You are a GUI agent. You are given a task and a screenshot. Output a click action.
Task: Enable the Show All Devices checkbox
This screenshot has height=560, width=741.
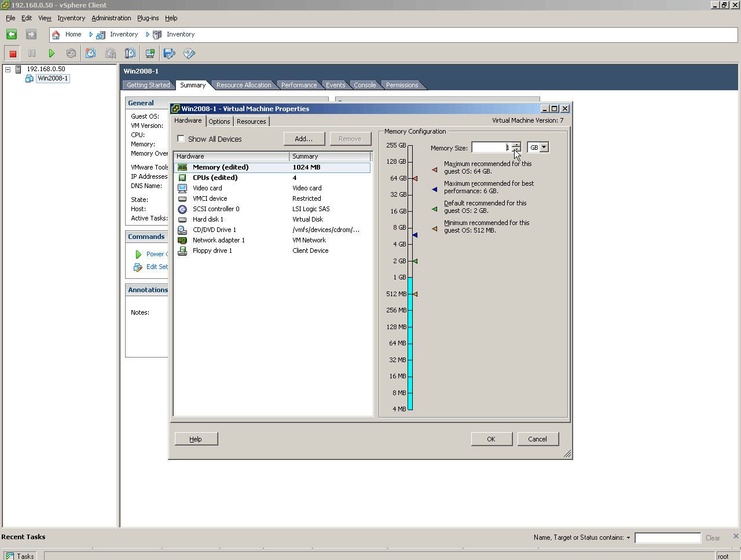[x=181, y=139]
